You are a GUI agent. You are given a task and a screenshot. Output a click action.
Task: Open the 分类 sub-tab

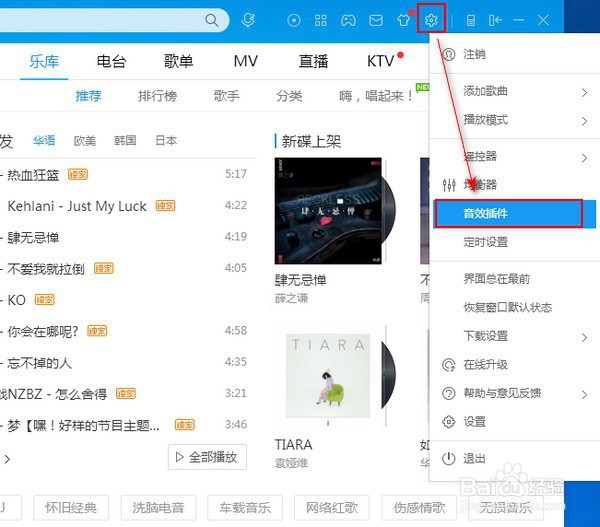pos(289,96)
